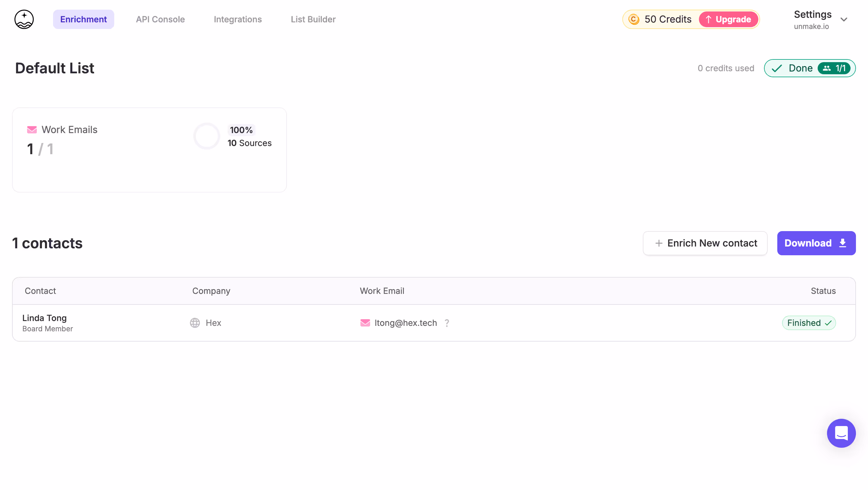Image resolution: width=868 pixels, height=490 pixels.
Task: Click the pink envelope beside ltong@hex.tech
Action: click(x=365, y=323)
